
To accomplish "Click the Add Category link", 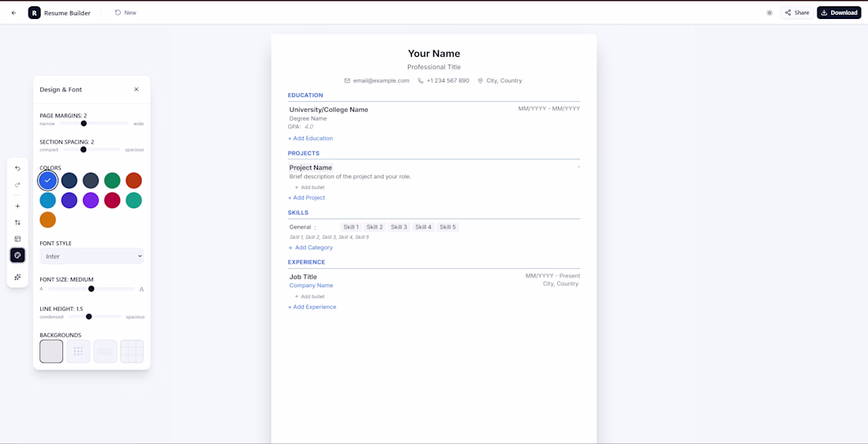I will pos(310,248).
